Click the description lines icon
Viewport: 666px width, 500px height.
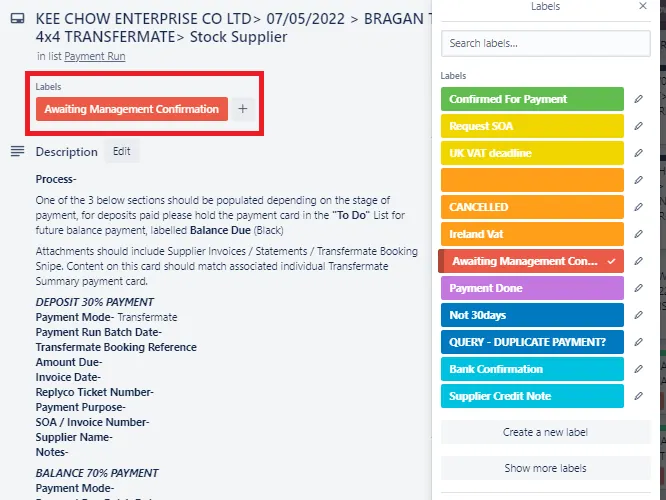click(x=17, y=151)
